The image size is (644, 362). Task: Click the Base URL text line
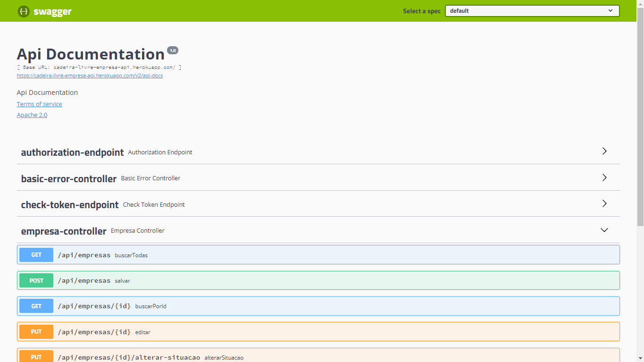99,67
